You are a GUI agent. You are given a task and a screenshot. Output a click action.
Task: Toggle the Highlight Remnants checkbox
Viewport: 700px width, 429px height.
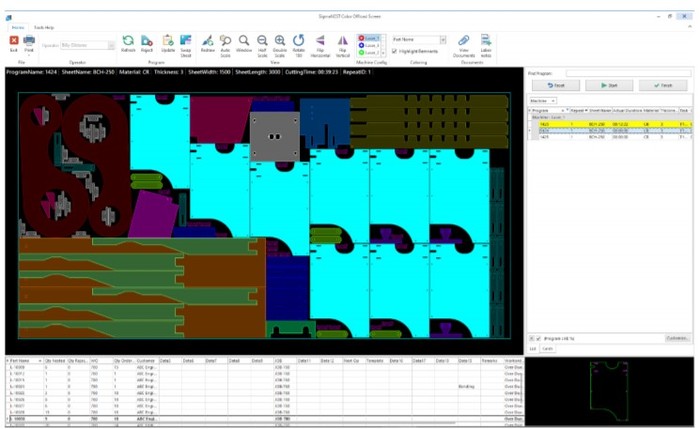[x=394, y=51]
